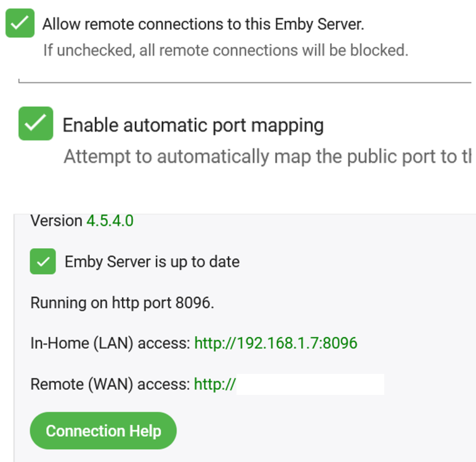This screenshot has width=476, height=462.
Task: Click the blanked-out WAN address box
Action: point(310,384)
